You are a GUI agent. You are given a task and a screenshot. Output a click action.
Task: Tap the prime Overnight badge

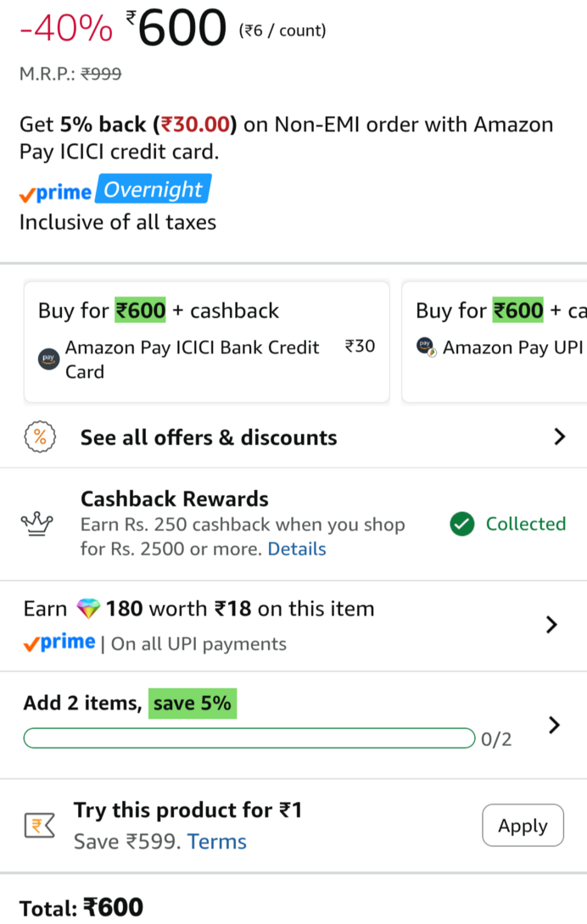coord(115,190)
